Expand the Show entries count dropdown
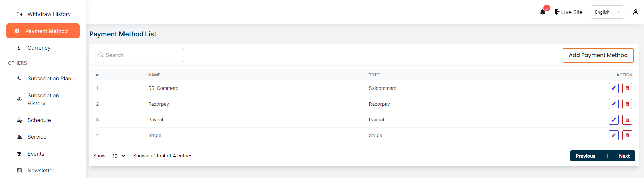 (119, 156)
